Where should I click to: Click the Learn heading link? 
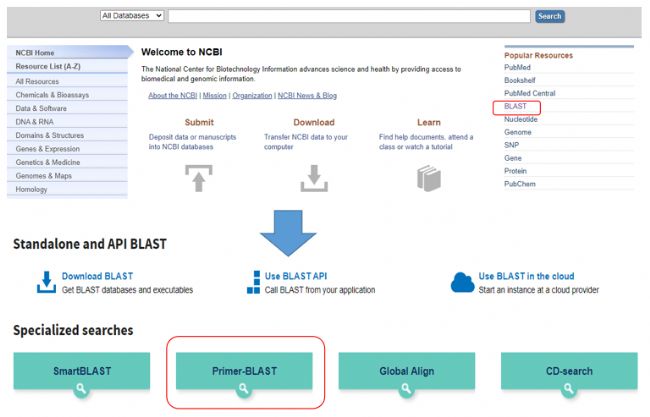click(x=429, y=122)
